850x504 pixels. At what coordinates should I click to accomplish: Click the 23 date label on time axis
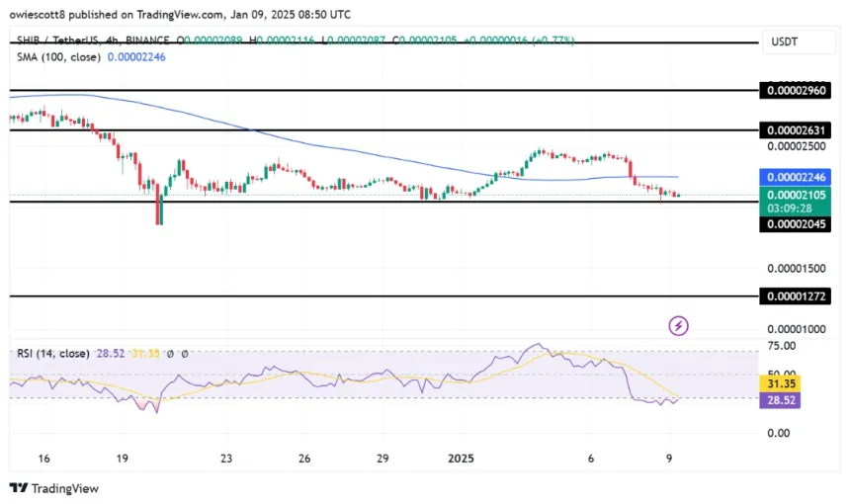226,459
